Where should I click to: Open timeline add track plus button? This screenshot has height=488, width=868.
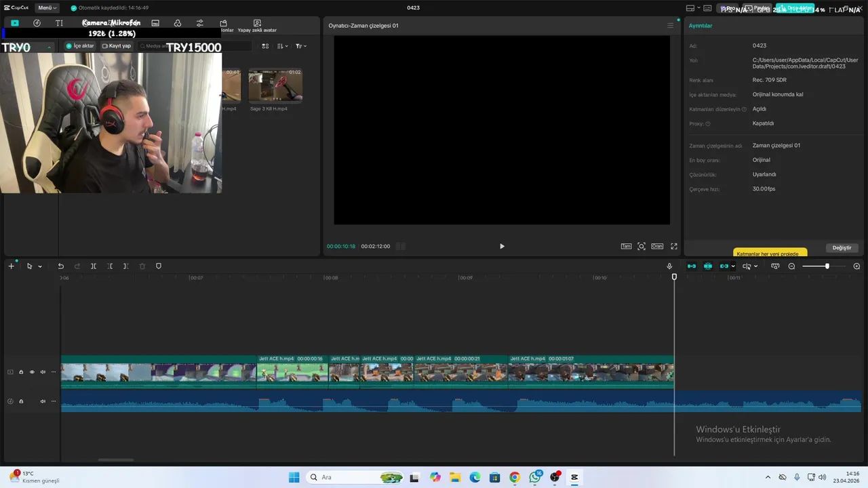pyautogui.click(x=11, y=266)
